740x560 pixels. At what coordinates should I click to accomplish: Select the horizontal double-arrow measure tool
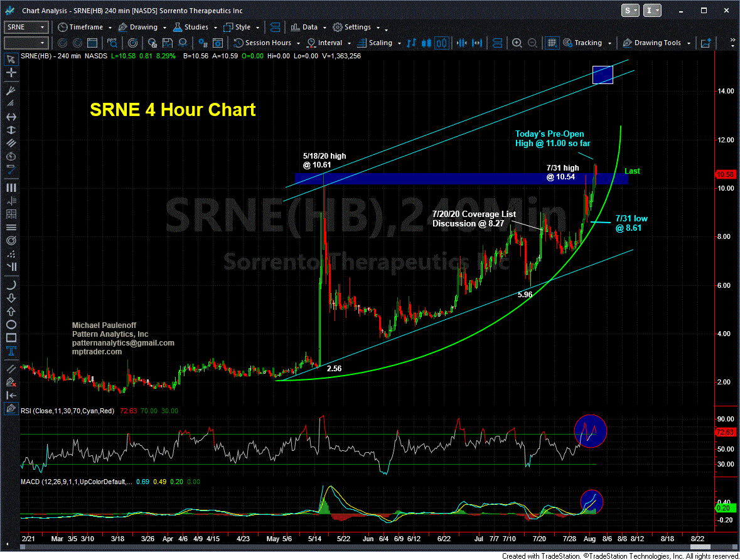pos(11,117)
